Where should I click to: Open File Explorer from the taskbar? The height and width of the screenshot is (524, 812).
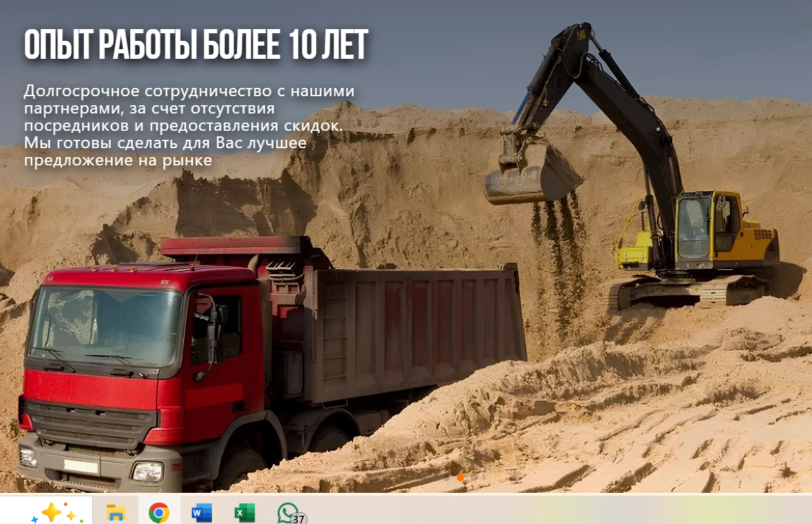coord(116,513)
